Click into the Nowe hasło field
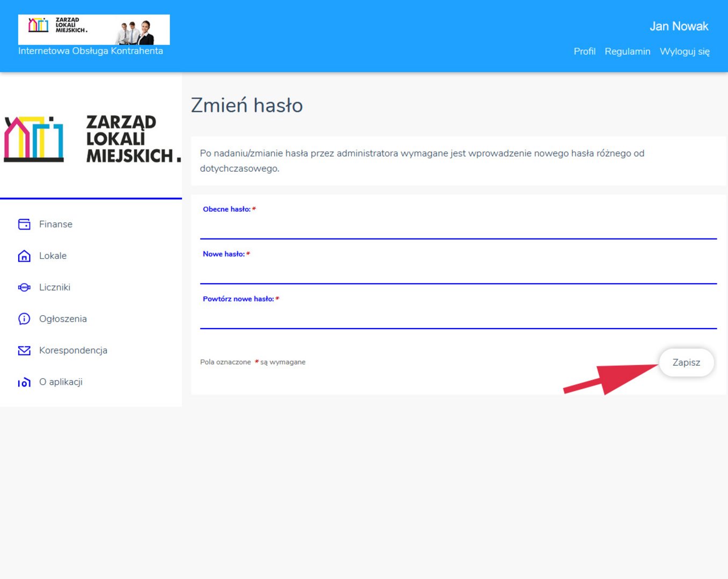The image size is (728, 579). [458, 273]
